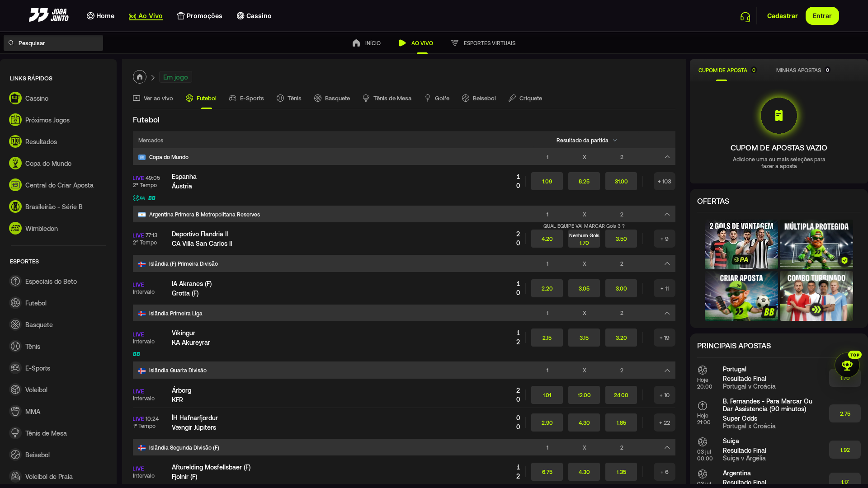Collapse the Copa do Mundo league section
Viewport: 868px width, 488px height.
tap(667, 157)
